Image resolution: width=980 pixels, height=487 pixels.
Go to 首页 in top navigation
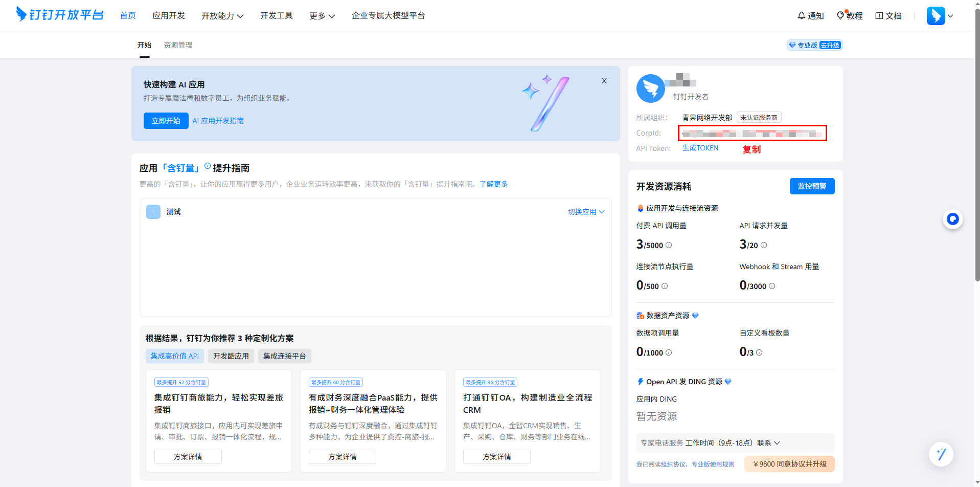128,16
